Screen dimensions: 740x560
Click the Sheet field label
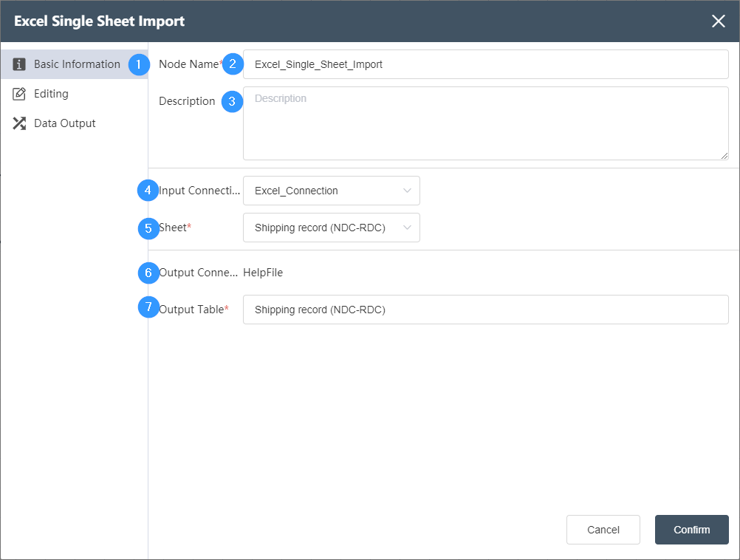[x=173, y=228]
